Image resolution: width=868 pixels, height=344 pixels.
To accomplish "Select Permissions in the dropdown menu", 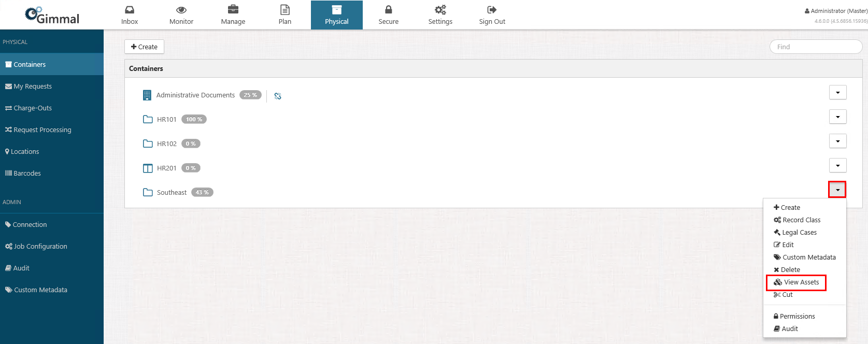I will [x=797, y=317].
